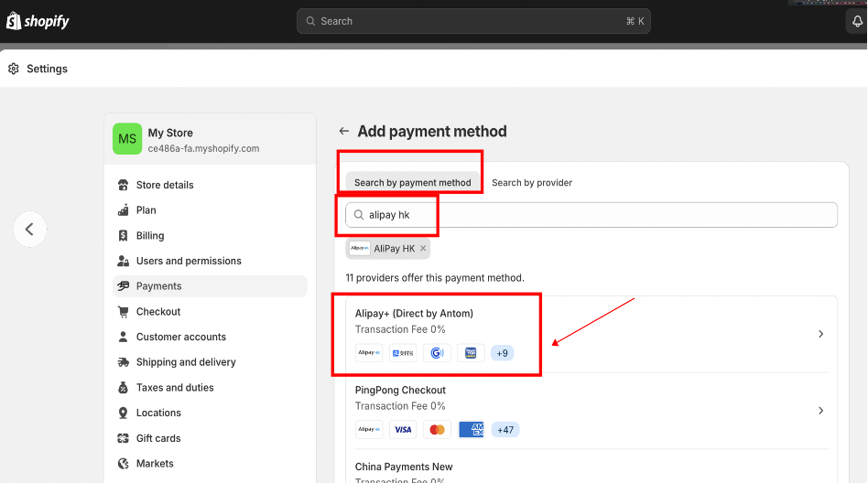Expand Alipay+ (Direct by Antom) chevron
The image size is (868, 483).
(x=821, y=334)
